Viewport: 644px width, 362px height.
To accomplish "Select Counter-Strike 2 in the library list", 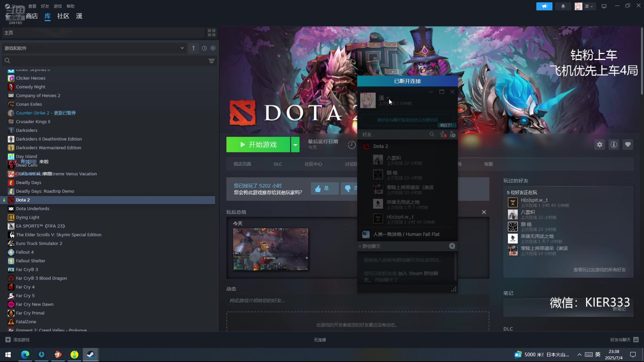I will 46,113.
